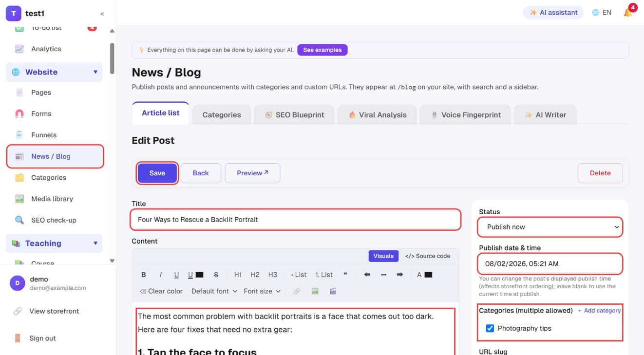Viewport: 644px width, 355px height.
Task: Edit the Publish date & time field
Action: click(x=550, y=263)
